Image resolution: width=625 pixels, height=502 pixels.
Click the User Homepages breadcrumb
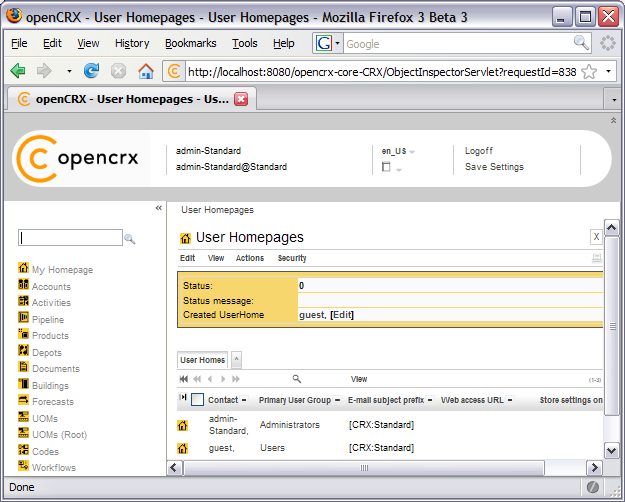pyautogui.click(x=217, y=210)
